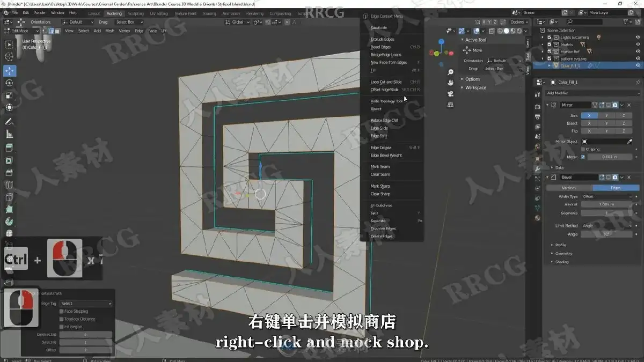Enable Topology Distance checkbox
Viewport: 644px width, 362px height.
click(62, 319)
